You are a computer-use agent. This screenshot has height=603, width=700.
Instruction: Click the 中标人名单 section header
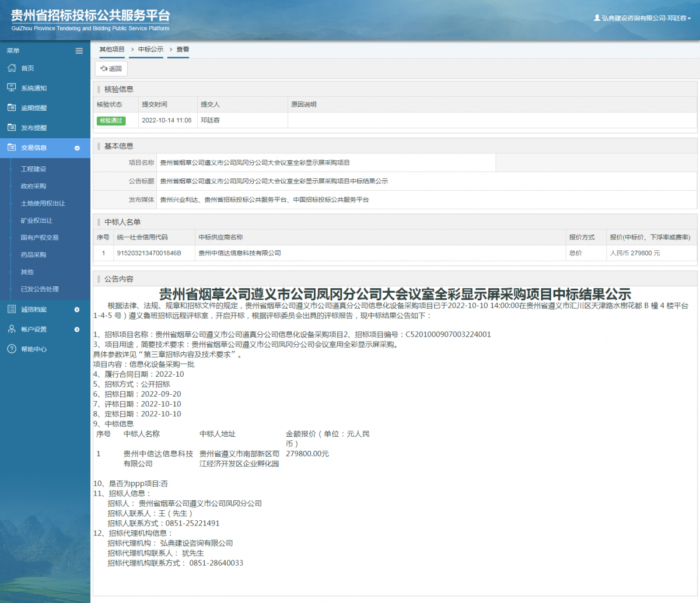coord(123,222)
